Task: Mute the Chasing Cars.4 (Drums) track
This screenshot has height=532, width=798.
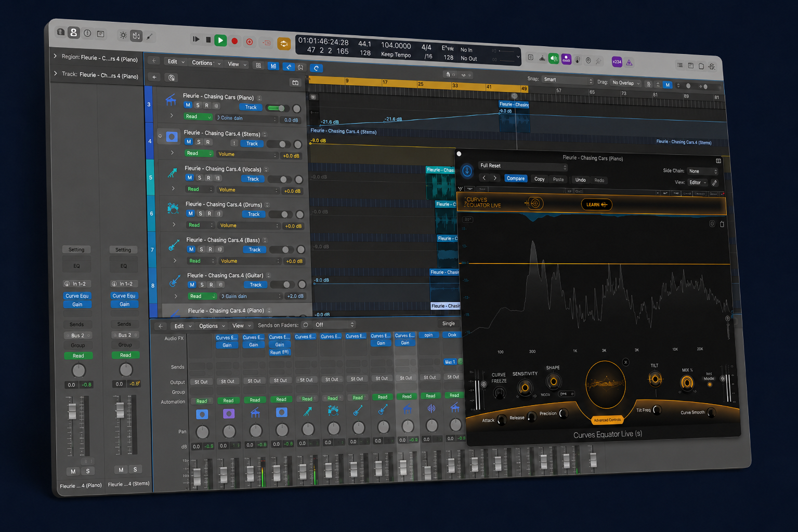Action: tap(190, 214)
